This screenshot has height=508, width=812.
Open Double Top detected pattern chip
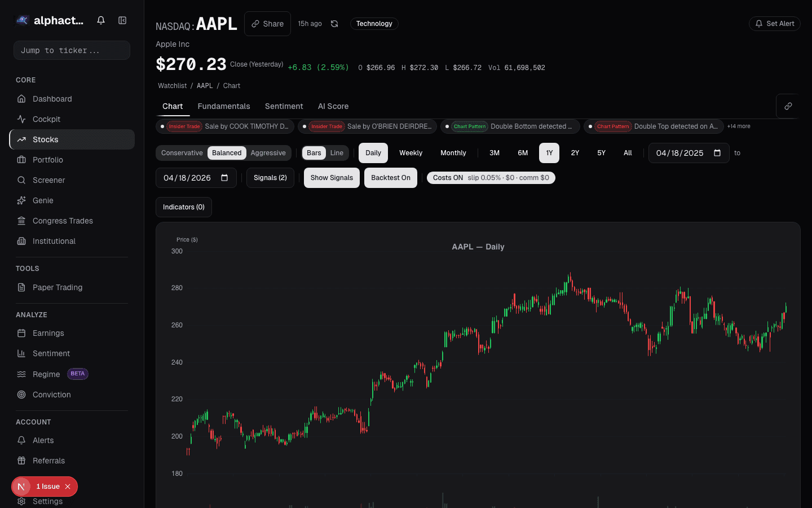654,126
